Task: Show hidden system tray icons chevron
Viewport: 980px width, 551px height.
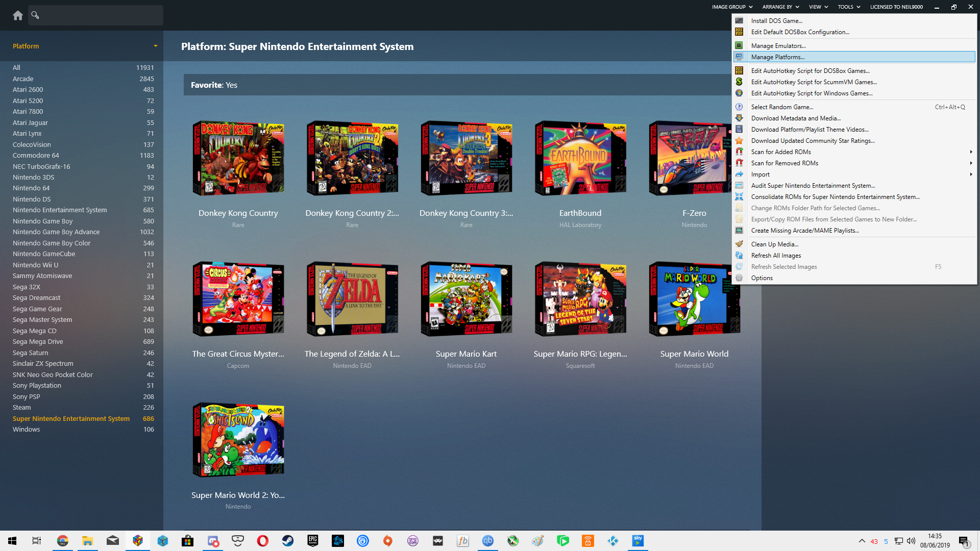Action: [862, 541]
